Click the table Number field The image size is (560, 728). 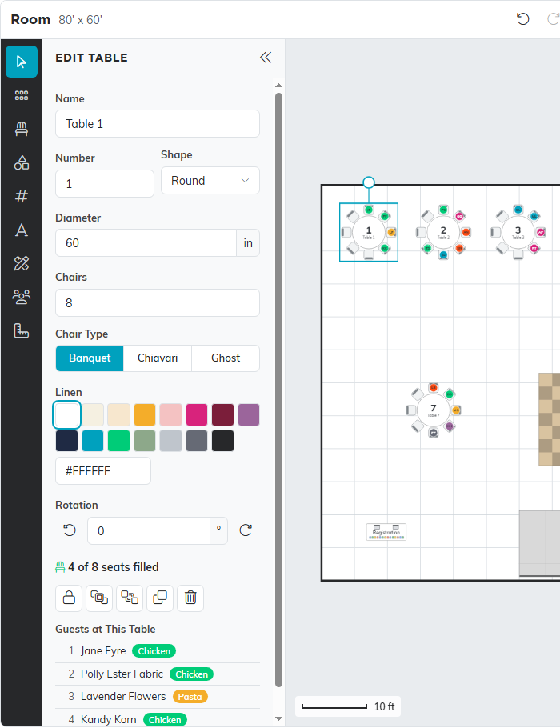click(105, 183)
